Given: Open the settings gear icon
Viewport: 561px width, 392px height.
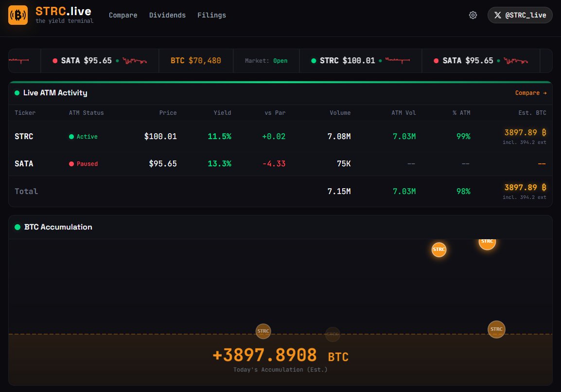Looking at the screenshot, I should point(473,15).
